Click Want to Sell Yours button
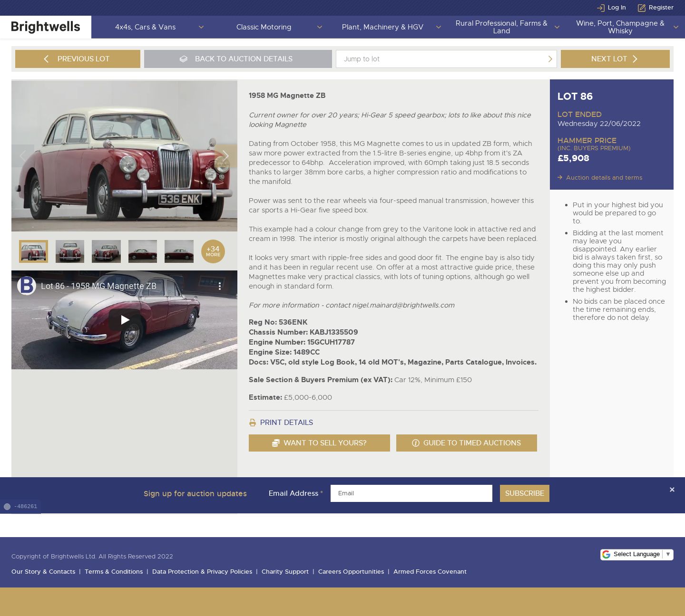Screen dimensions: 685x616 pyautogui.click(x=319, y=443)
